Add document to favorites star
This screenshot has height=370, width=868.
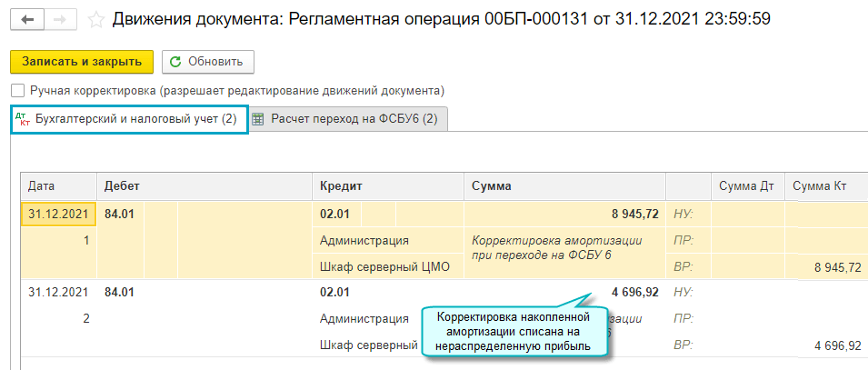click(95, 17)
